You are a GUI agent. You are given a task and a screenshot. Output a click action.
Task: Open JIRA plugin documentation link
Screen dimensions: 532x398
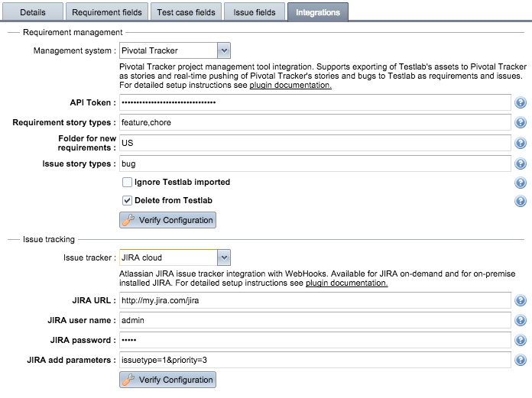tap(347, 283)
